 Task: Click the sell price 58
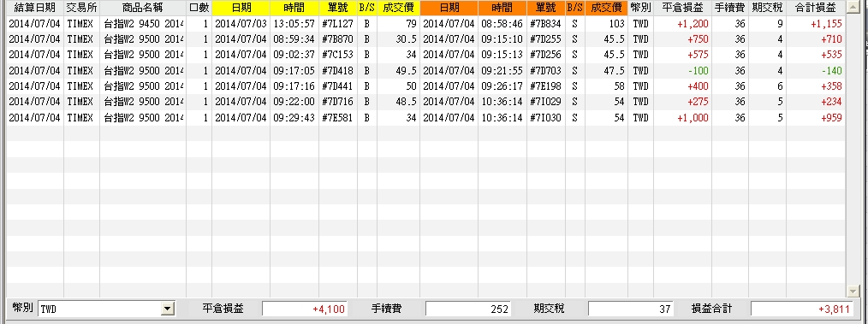click(x=619, y=86)
